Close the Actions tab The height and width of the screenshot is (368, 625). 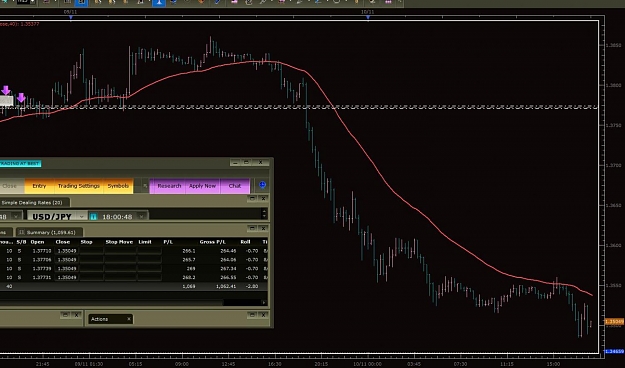click(129, 319)
